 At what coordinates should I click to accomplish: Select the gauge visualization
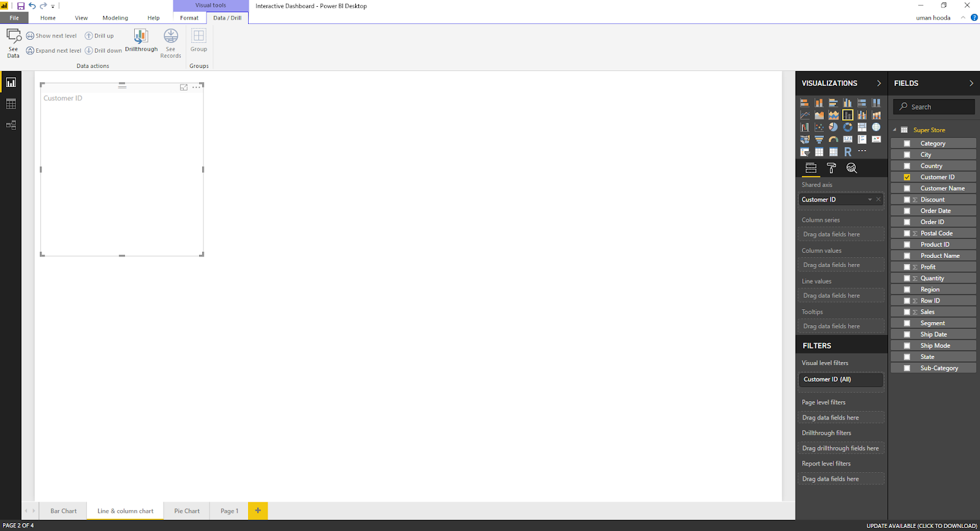pyautogui.click(x=833, y=140)
